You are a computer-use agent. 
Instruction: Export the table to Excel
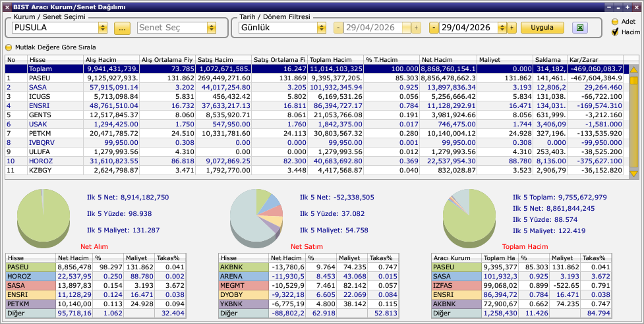pos(580,28)
